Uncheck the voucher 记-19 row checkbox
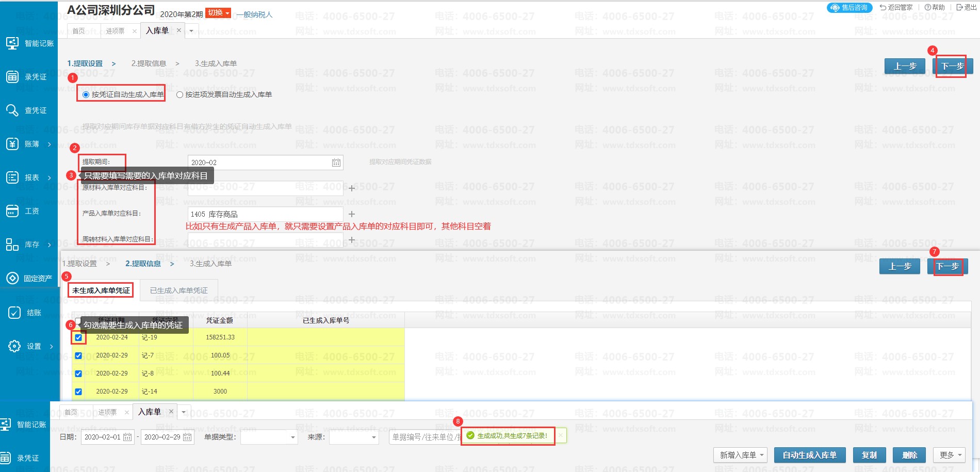The image size is (980, 472). coord(78,337)
